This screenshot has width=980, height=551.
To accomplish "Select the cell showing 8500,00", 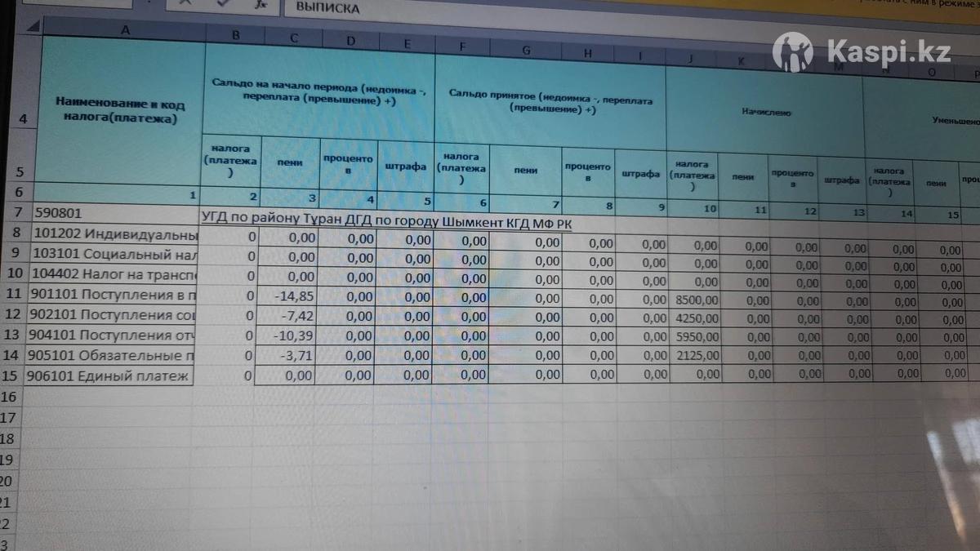I will [x=694, y=300].
